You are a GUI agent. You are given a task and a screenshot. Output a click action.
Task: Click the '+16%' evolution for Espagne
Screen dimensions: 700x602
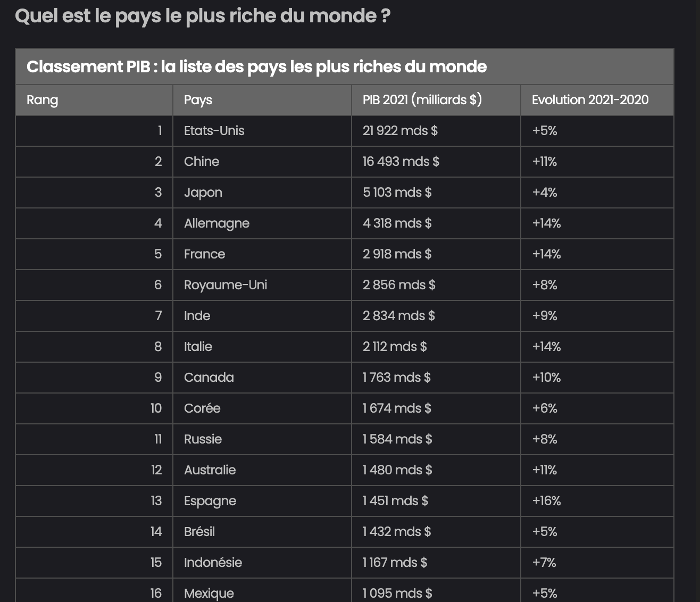pyautogui.click(x=546, y=501)
